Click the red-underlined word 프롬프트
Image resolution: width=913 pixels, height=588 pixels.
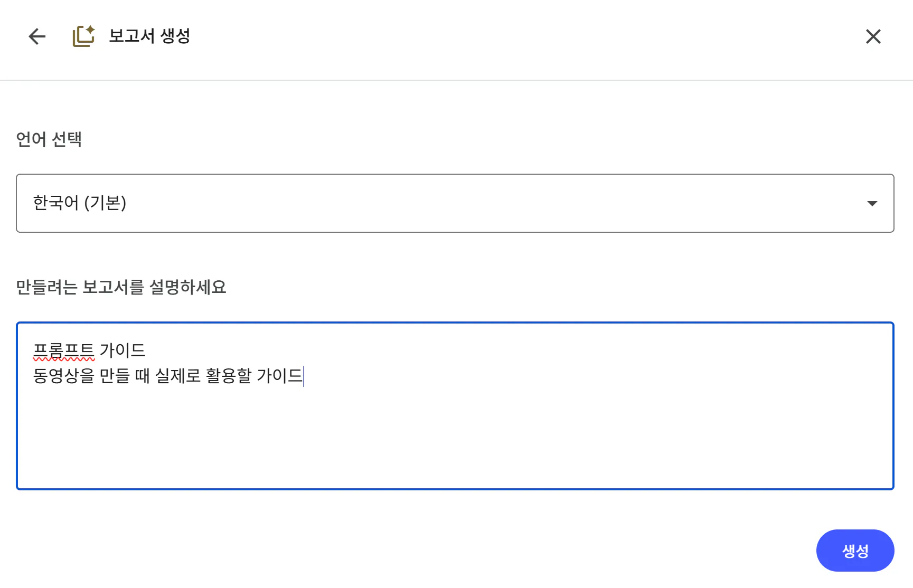pyautogui.click(x=63, y=350)
